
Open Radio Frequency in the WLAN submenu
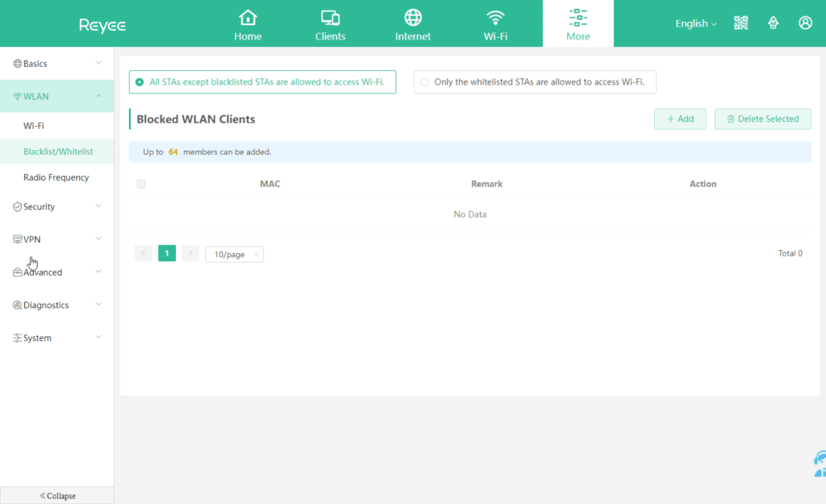coord(56,177)
